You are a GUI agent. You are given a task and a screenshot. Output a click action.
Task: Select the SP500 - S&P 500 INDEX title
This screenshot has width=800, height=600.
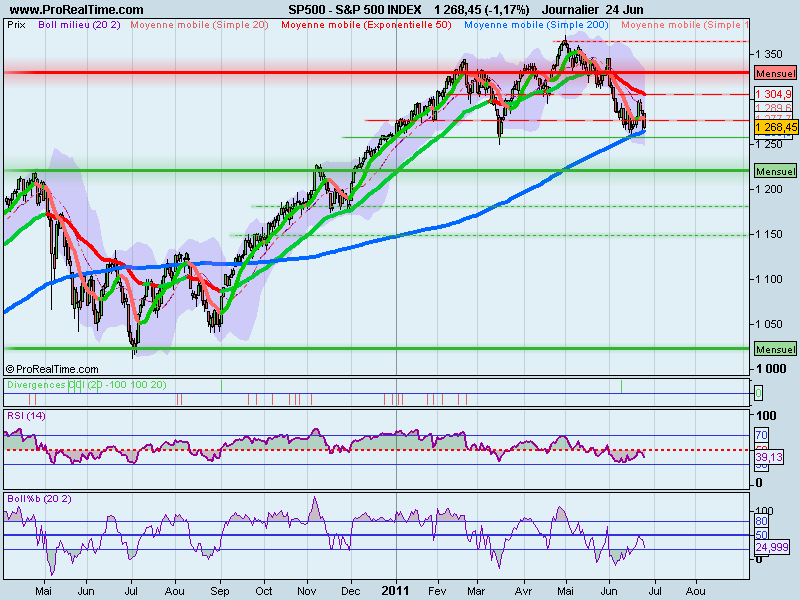(x=355, y=9)
